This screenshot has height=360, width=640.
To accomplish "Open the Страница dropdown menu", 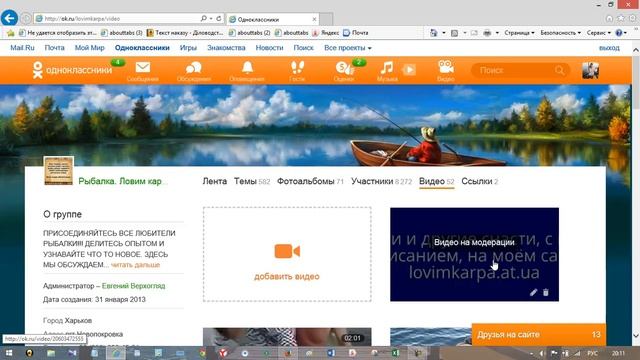I will pyautogui.click(x=519, y=33).
